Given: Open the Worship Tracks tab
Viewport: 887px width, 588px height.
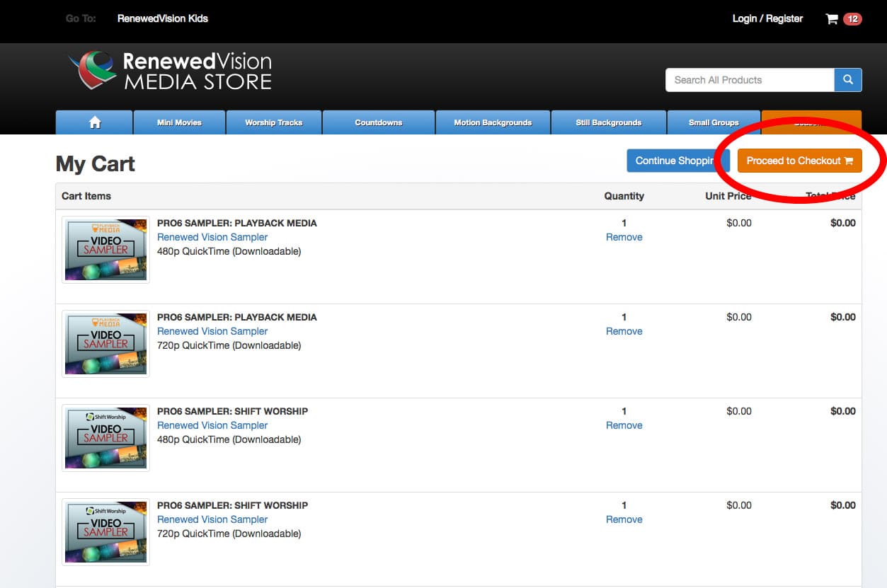Looking at the screenshot, I should point(274,122).
